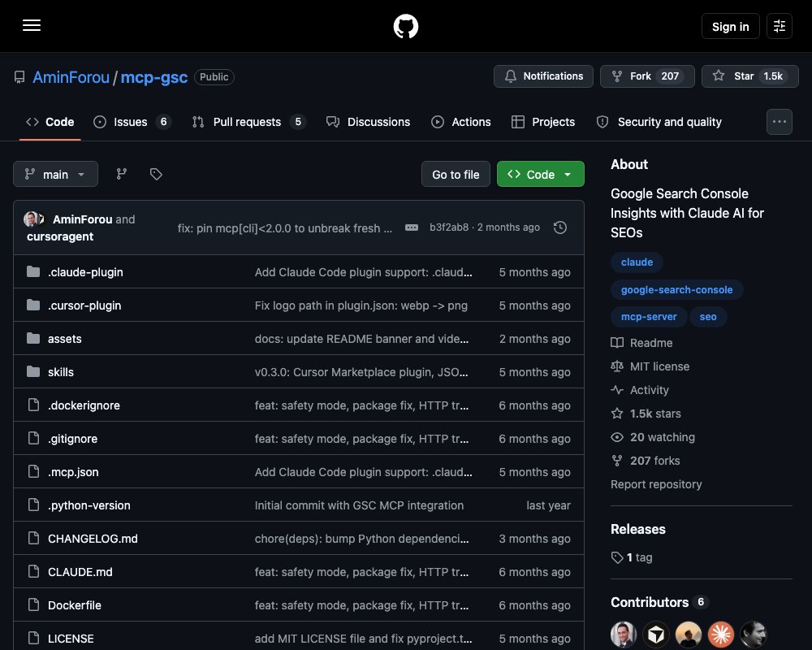Open the main branch selector dropdown
Screen dimensions: 812x650
55,174
